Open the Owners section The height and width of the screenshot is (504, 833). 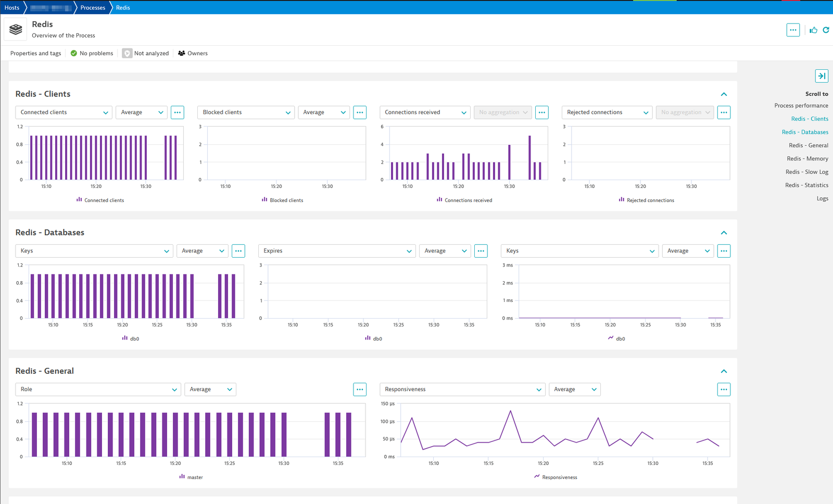tap(193, 53)
